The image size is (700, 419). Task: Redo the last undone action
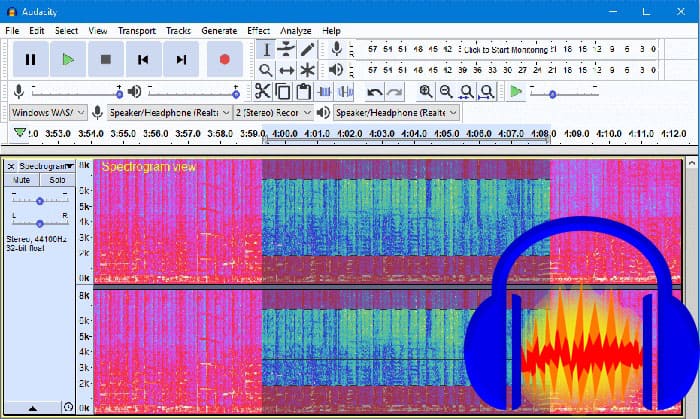tap(395, 92)
